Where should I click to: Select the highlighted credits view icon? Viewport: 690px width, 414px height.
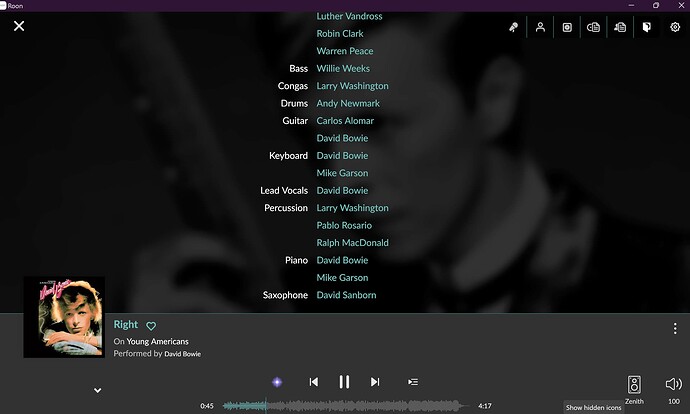click(x=646, y=27)
